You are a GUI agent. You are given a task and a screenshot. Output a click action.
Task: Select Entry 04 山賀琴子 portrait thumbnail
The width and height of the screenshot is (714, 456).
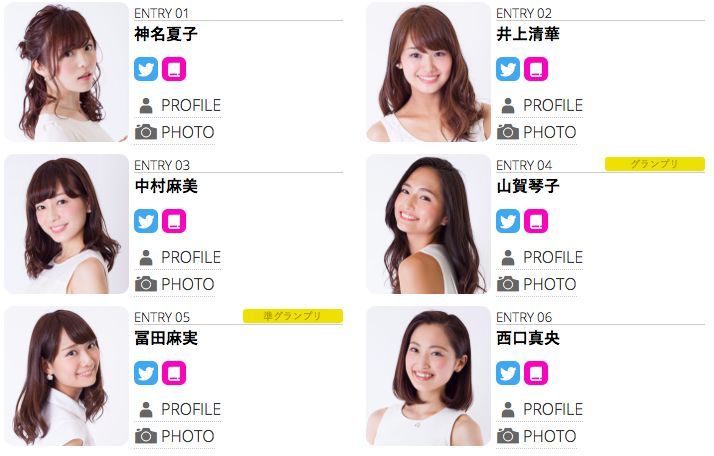point(428,224)
